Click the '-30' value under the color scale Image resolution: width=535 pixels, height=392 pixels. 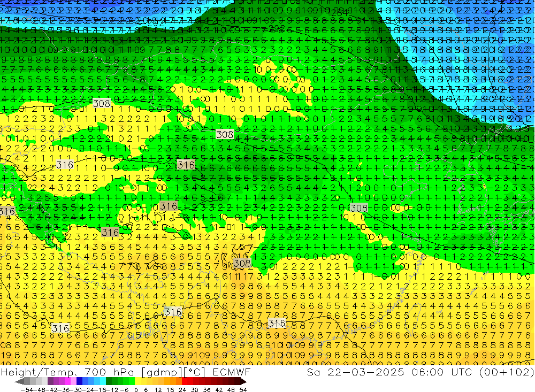pyautogui.click(x=76, y=390)
